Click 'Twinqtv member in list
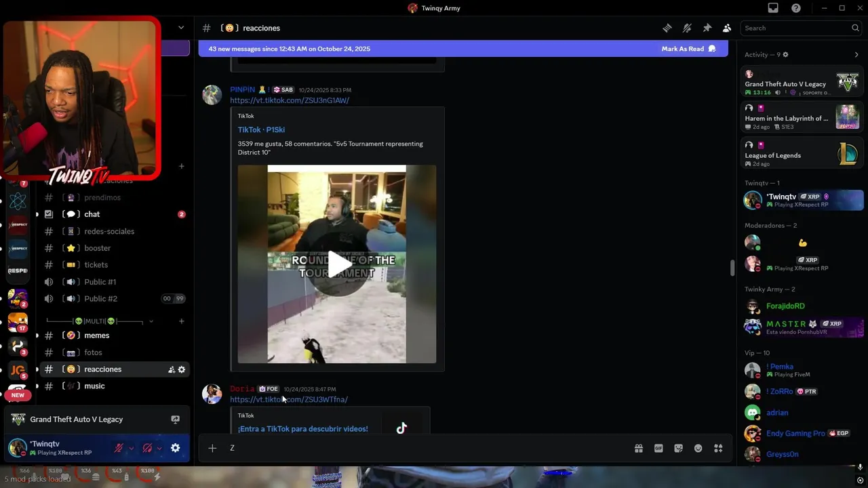The height and width of the screenshot is (488, 868). [802, 200]
